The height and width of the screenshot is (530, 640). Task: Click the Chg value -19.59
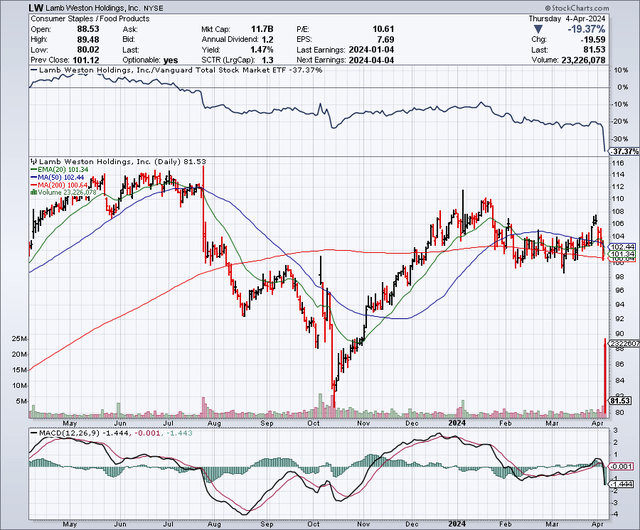[593, 40]
